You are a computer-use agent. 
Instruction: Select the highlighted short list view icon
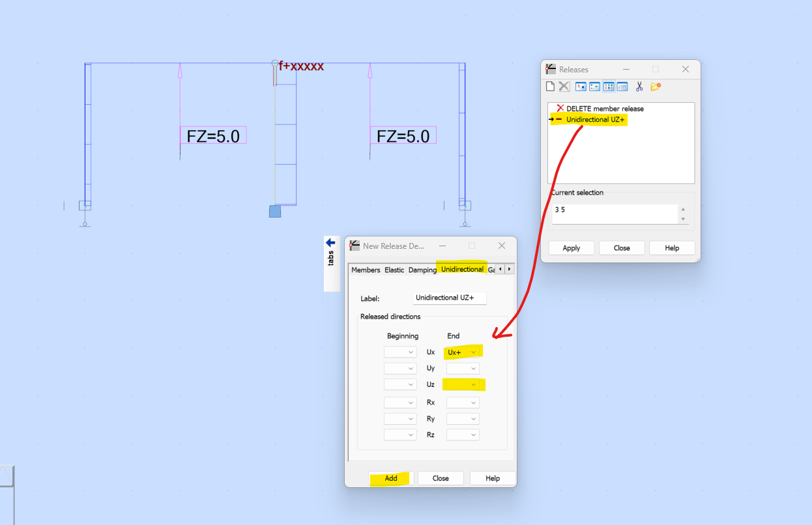(x=609, y=87)
